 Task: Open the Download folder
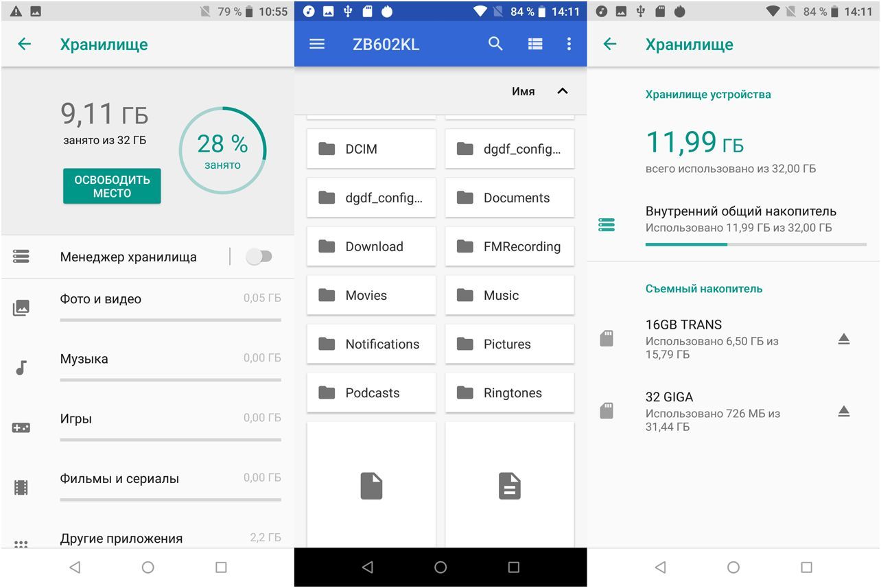click(371, 246)
